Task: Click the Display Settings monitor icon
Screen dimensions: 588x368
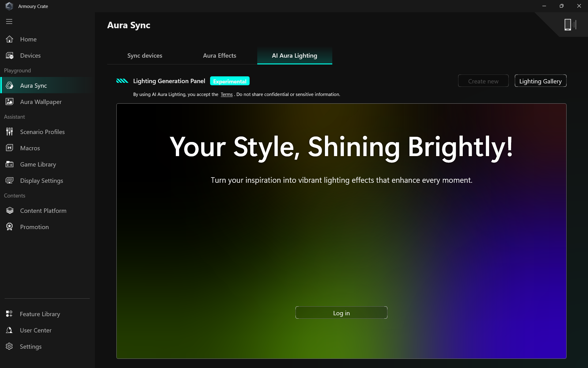Action: [9, 181]
